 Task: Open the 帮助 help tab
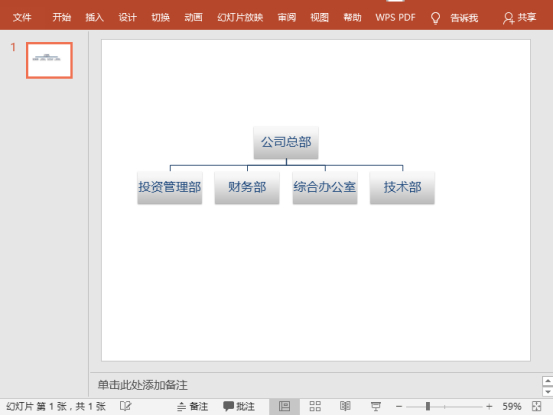352,17
